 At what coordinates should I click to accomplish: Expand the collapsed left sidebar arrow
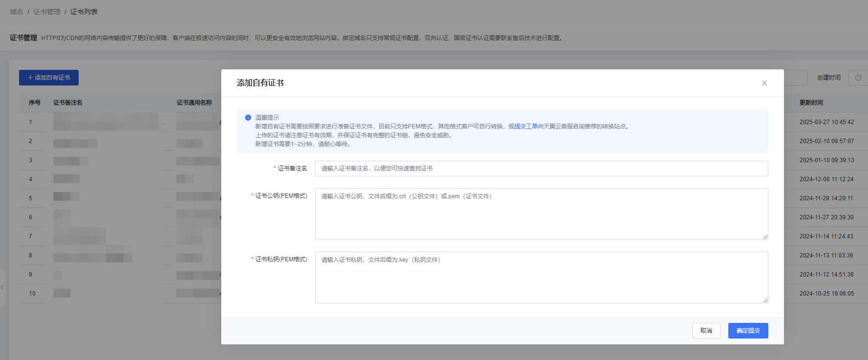tap(2, 288)
